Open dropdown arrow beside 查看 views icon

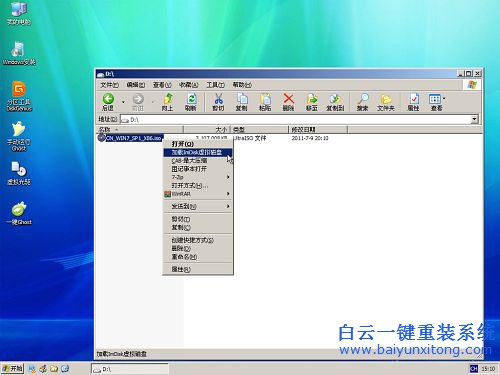[444, 99]
